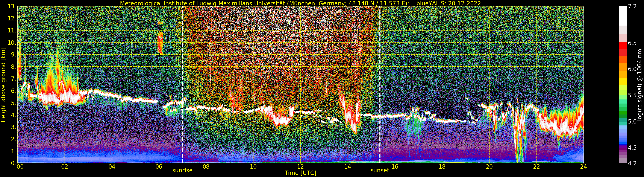This screenshot has width=644, height=177.
Task: Click the colorbar tick label 6.0
Action: pos(632,69)
